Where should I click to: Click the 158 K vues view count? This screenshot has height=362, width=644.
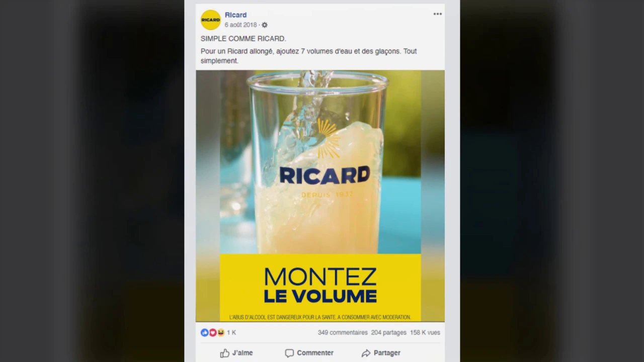pos(425,332)
